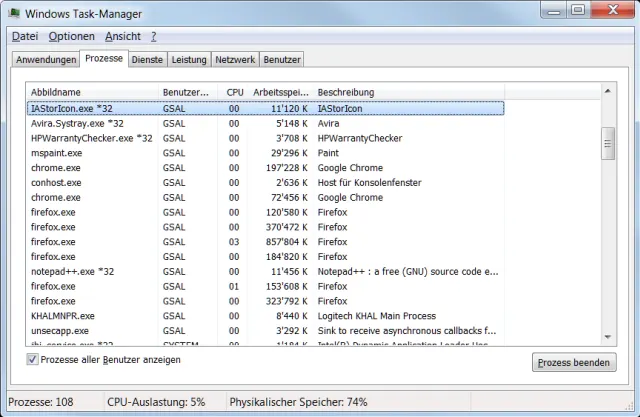
Task: Switch to the Netzwerk tab
Action: [235, 60]
